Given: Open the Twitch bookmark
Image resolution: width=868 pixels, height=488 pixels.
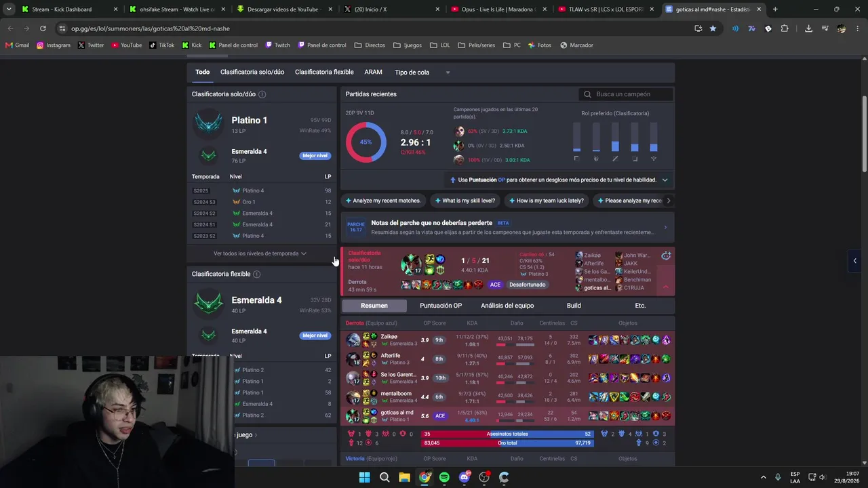Looking at the screenshot, I should click(278, 45).
